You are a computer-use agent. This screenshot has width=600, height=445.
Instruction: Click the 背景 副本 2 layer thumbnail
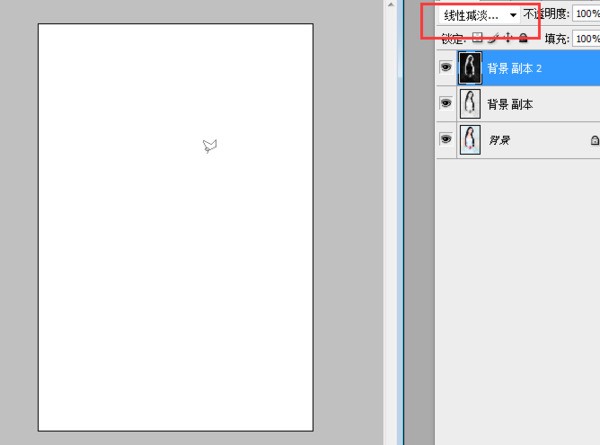pos(470,68)
